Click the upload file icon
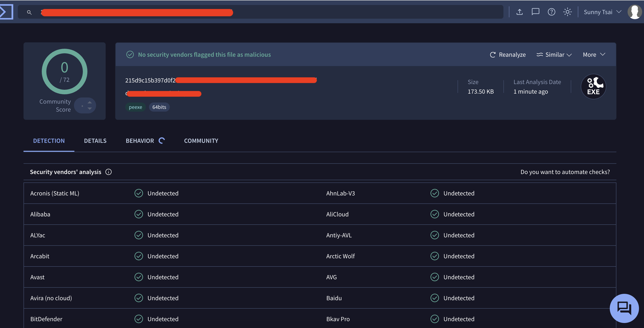This screenshot has height=328, width=644. (519, 12)
